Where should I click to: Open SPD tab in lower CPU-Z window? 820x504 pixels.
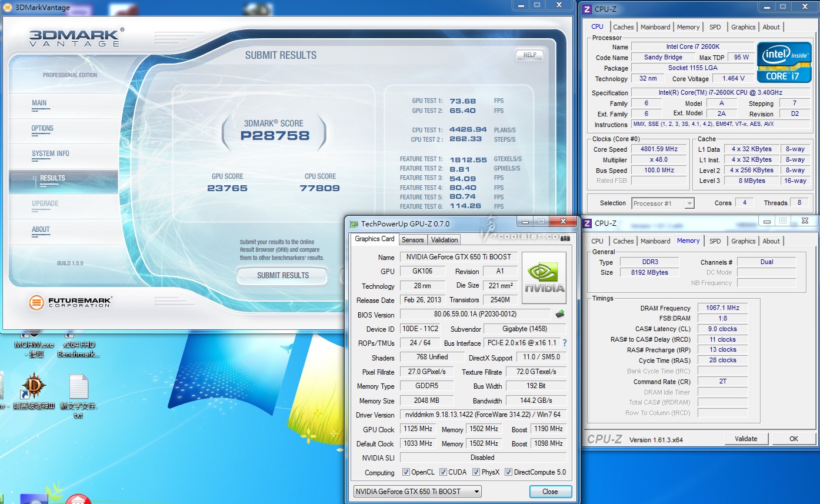click(x=715, y=241)
